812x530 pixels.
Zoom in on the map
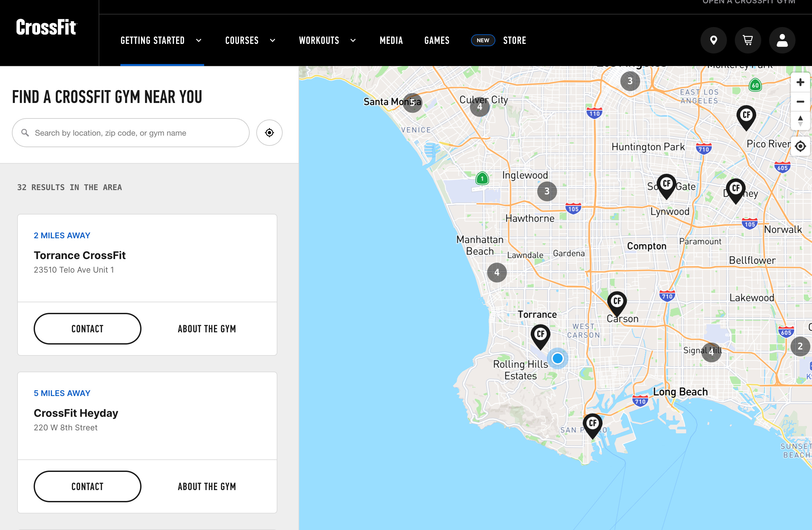[x=800, y=82]
